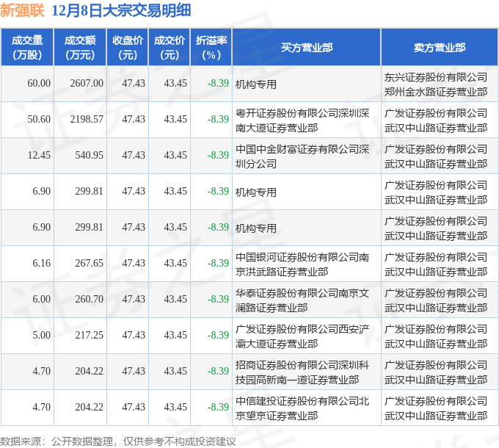Click seller 广发证券武汉中山路 in the 217.25 row
This screenshot has height=448, width=499.
[x=436, y=336]
